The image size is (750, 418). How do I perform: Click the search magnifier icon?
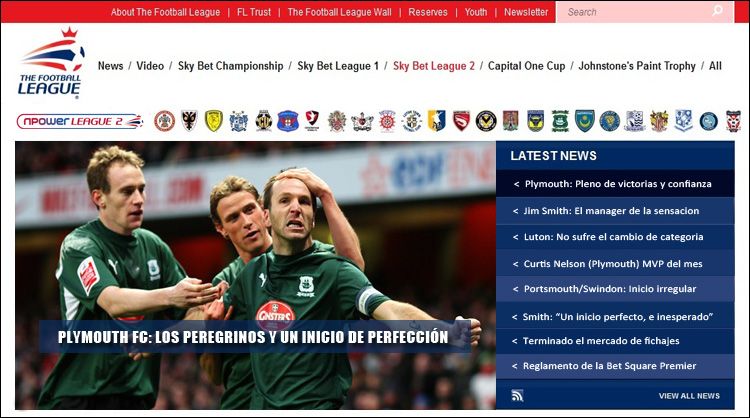[x=717, y=11]
